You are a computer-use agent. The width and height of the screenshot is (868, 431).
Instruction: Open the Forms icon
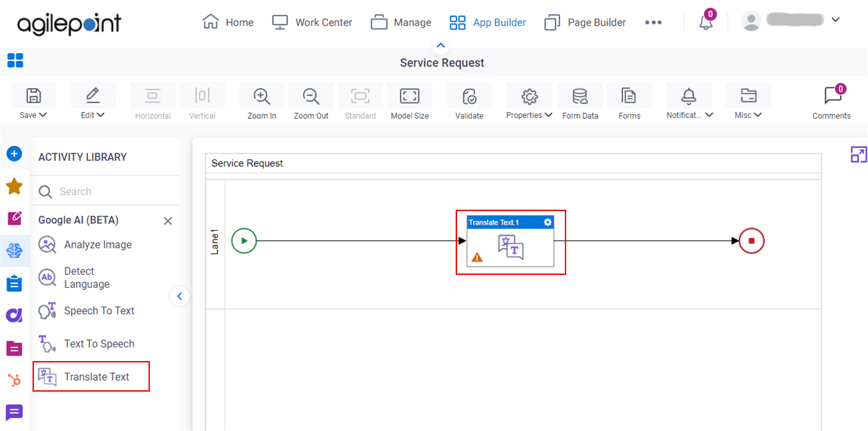[x=629, y=96]
